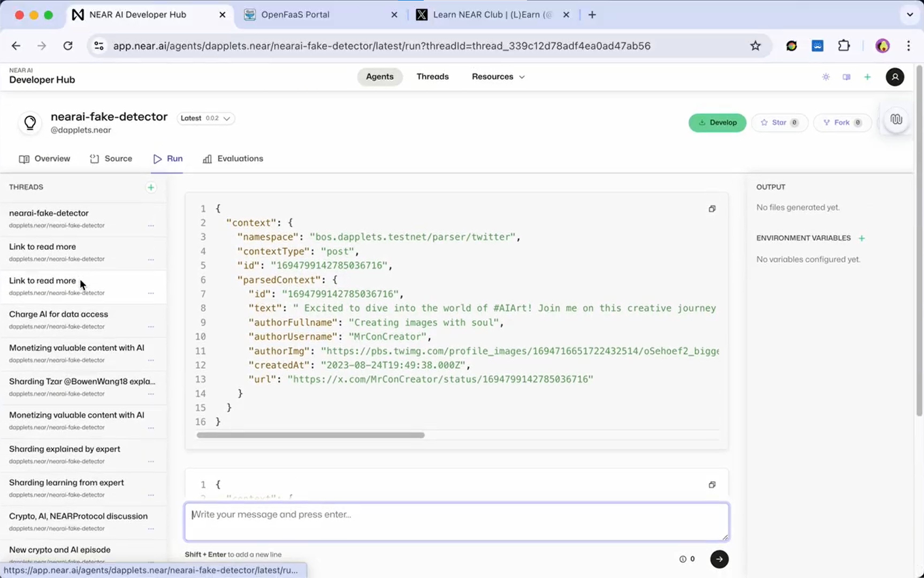Toggle the side panel layout icon
Screen dimensions: 924x578
(846, 77)
